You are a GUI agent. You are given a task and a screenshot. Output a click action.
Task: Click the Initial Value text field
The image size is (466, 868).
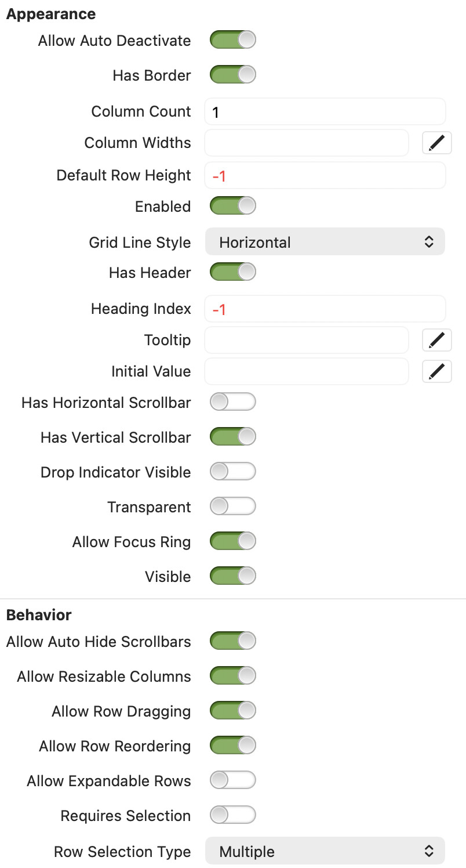tap(306, 371)
